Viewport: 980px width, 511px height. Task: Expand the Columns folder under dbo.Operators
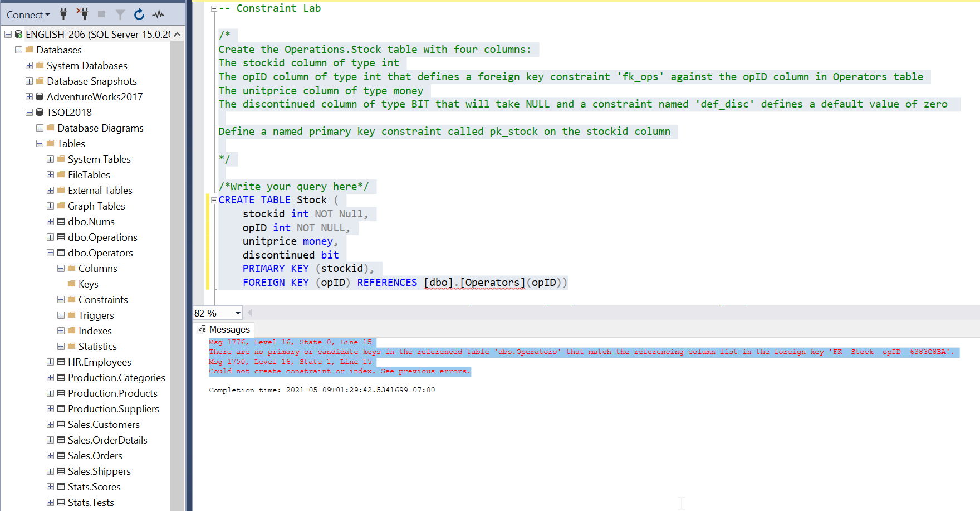tap(61, 269)
